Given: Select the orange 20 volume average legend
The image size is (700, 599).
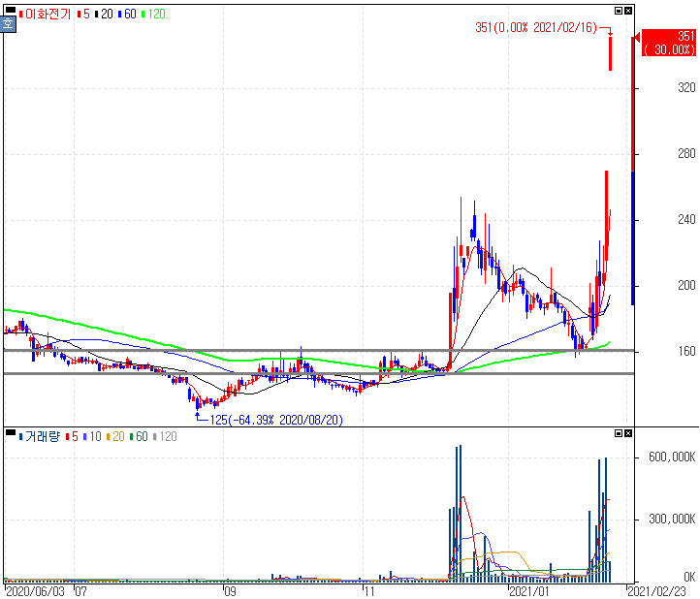Looking at the screenshot, I should [115, 436].
